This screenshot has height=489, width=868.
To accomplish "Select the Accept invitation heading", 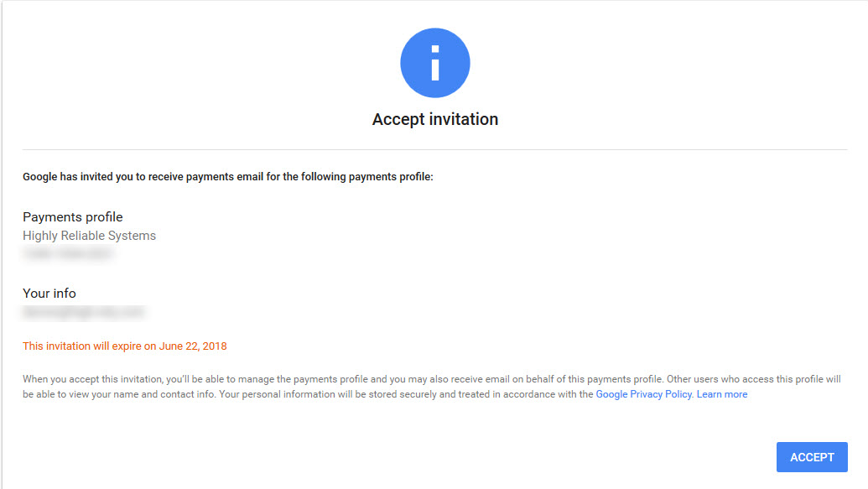I will click(435, 119).
